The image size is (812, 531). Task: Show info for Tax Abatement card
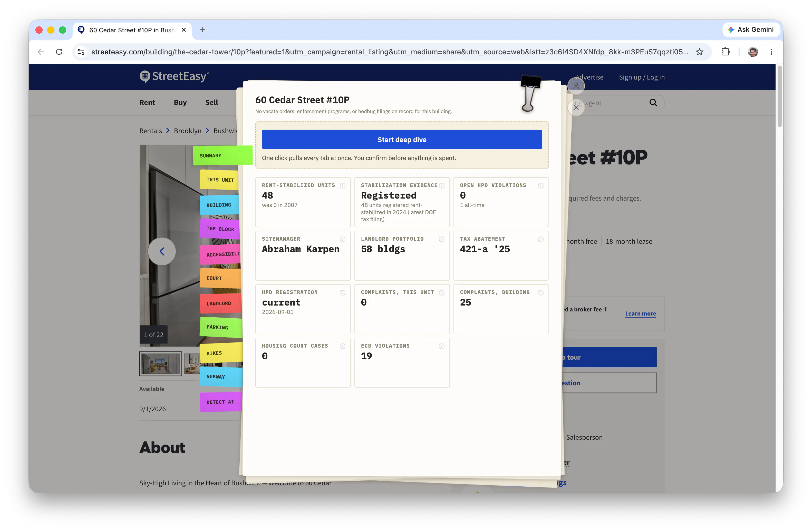click(540, 239)
